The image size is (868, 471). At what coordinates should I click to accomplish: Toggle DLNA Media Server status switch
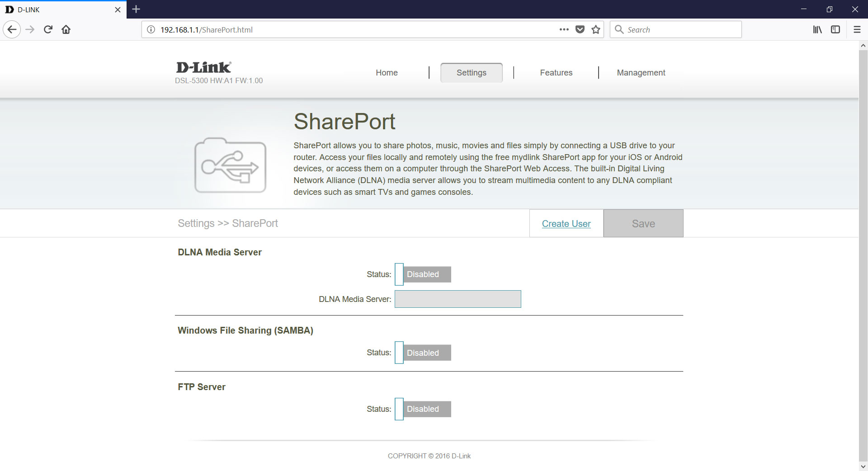423,274
